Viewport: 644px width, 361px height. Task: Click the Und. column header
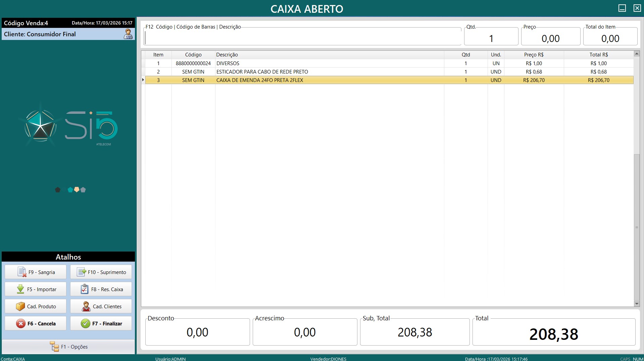496,55
